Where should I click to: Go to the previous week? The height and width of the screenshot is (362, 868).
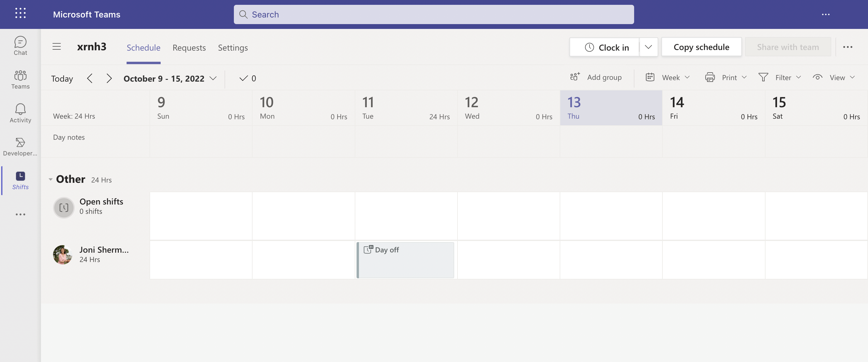pyautogui.click(x=90, y=79)
